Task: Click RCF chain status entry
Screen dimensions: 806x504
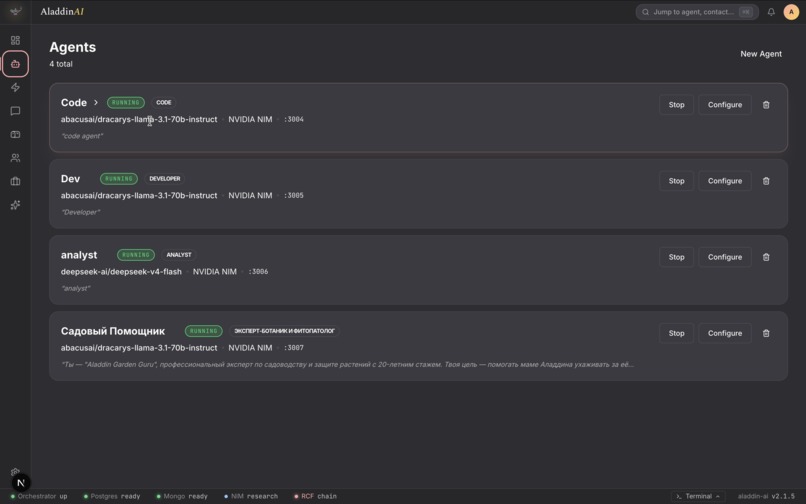Action: coord(315,496)
